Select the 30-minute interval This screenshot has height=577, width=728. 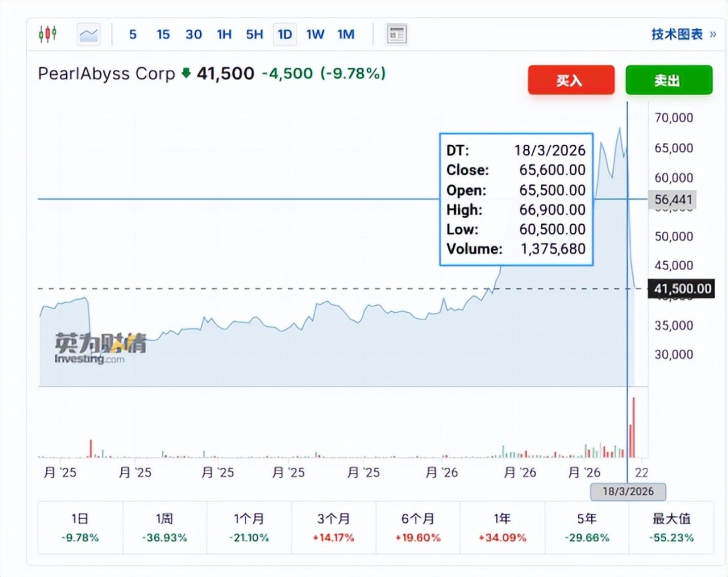click(x=194, y=34)
